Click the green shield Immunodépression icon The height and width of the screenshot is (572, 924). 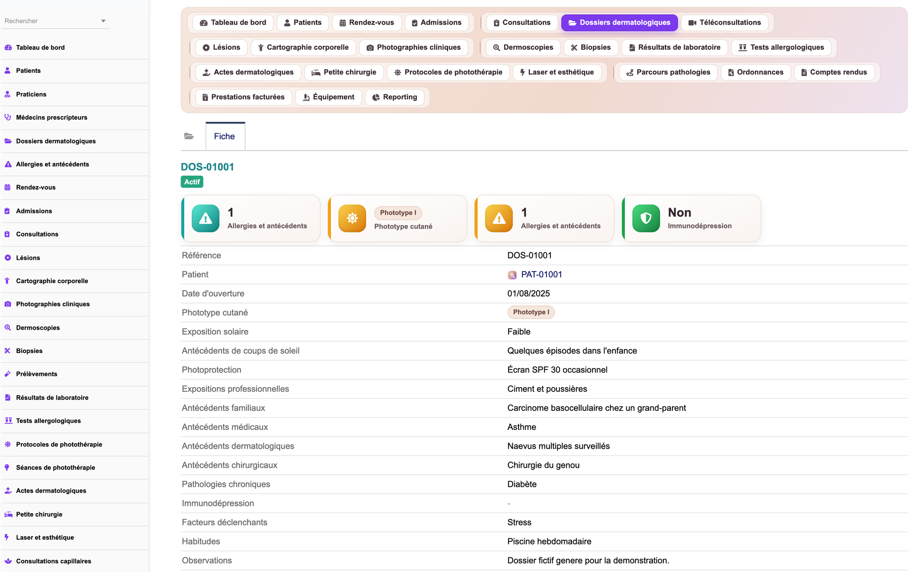[x=646, y=219]
